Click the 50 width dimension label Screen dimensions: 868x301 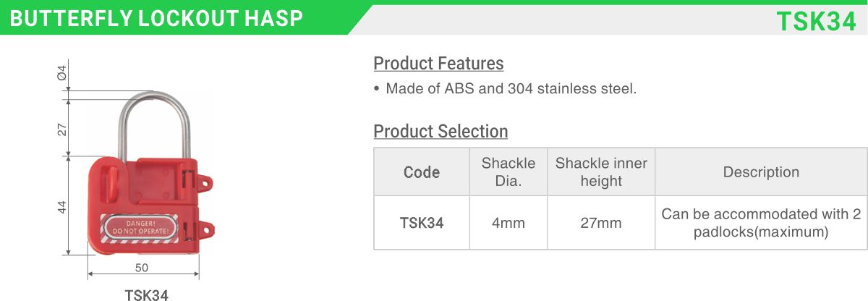(x=142, y=268)
